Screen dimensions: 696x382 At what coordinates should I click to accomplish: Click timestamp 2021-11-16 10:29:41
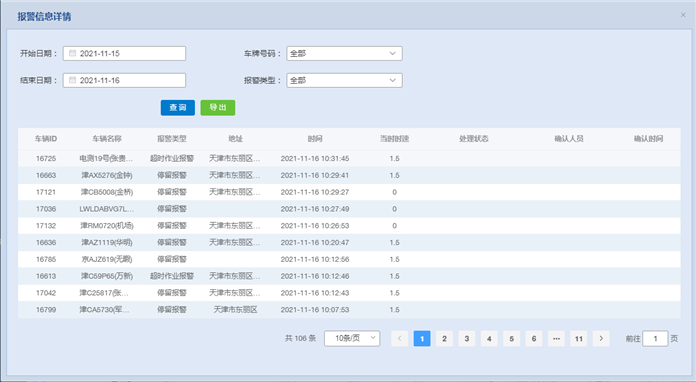[x=315, y=175]
